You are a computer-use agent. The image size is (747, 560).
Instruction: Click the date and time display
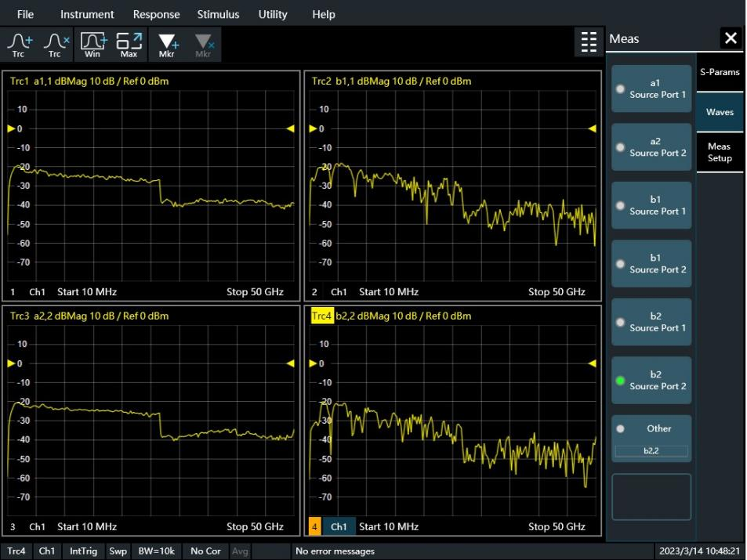pos(699,551)
